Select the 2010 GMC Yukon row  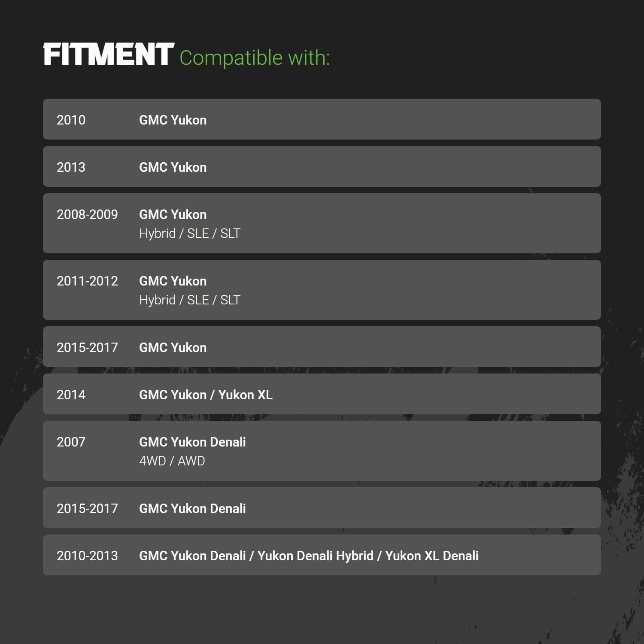[x=322, y=119]
